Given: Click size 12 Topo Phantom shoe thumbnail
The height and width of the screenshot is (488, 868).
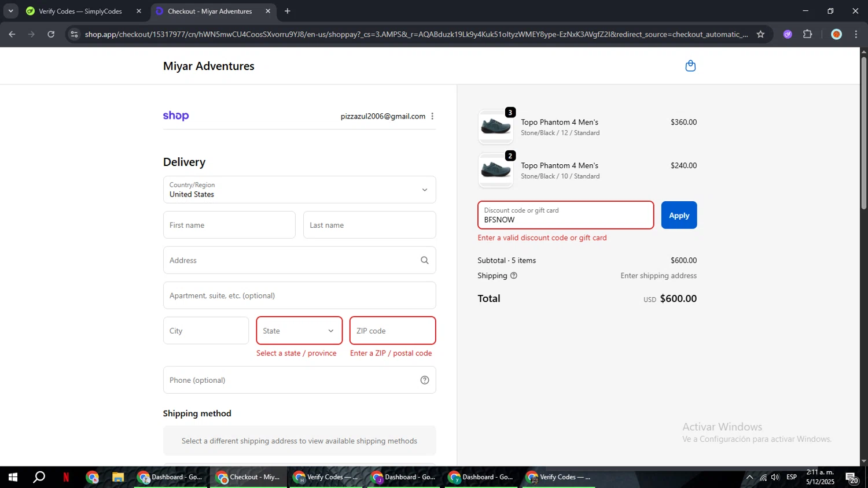Looking at the screenshot, I should (x=496, y=127).
